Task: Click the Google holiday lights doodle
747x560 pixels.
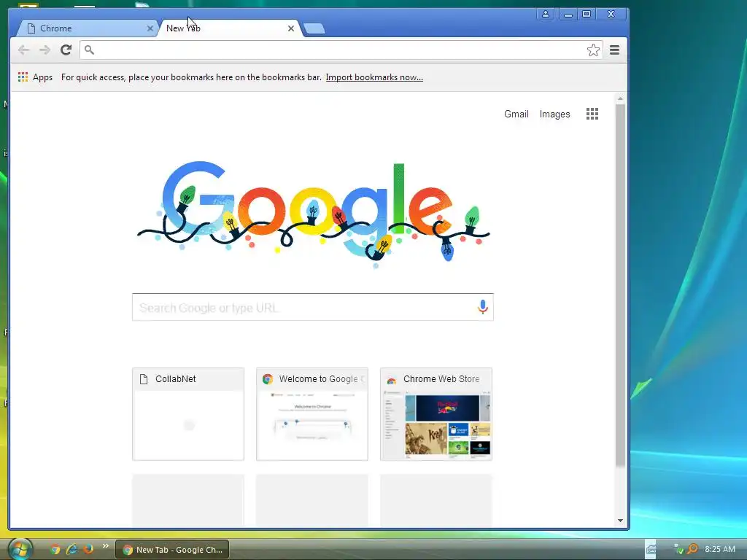Action: [314, 214]
